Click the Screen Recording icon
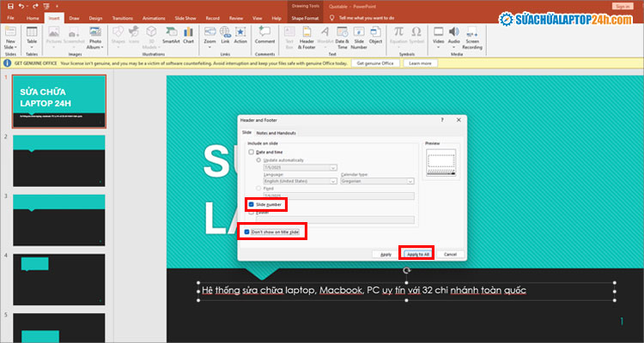Screen dimensions: 644x343 click(472, 32)
